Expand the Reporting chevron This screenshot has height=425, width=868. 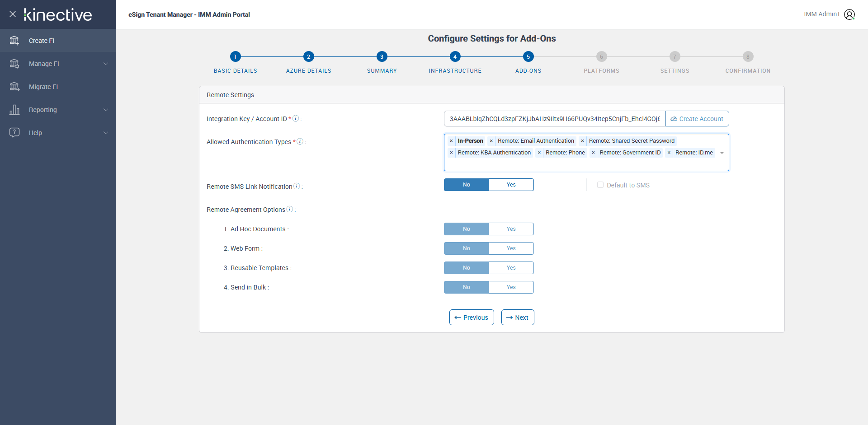106,110
